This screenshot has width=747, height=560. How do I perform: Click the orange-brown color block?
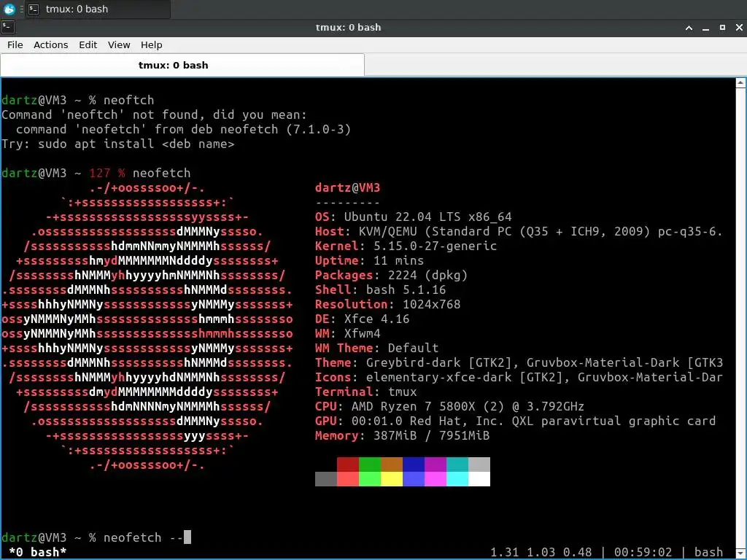[392, 464]
